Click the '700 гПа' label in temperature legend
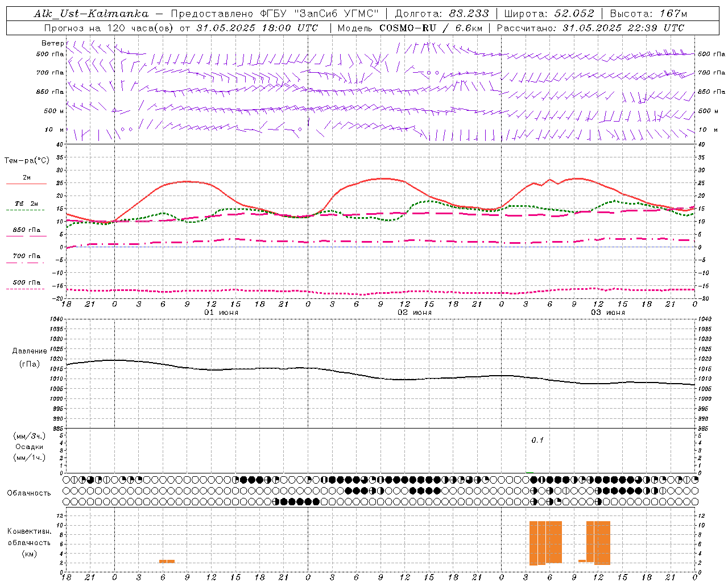728x582 pixels. (x=27, y=256)
